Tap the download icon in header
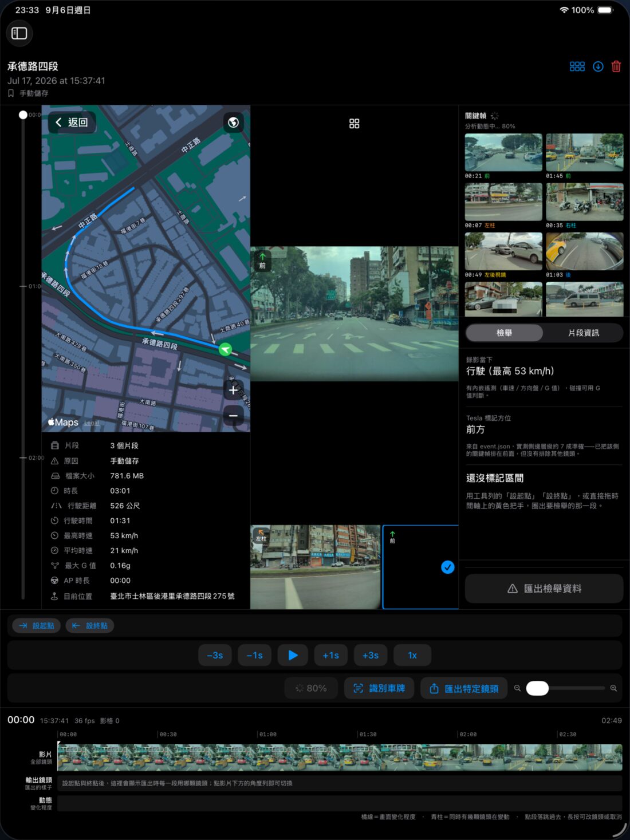This screenshot has width=630, height=840. click(x=598, y=66)
